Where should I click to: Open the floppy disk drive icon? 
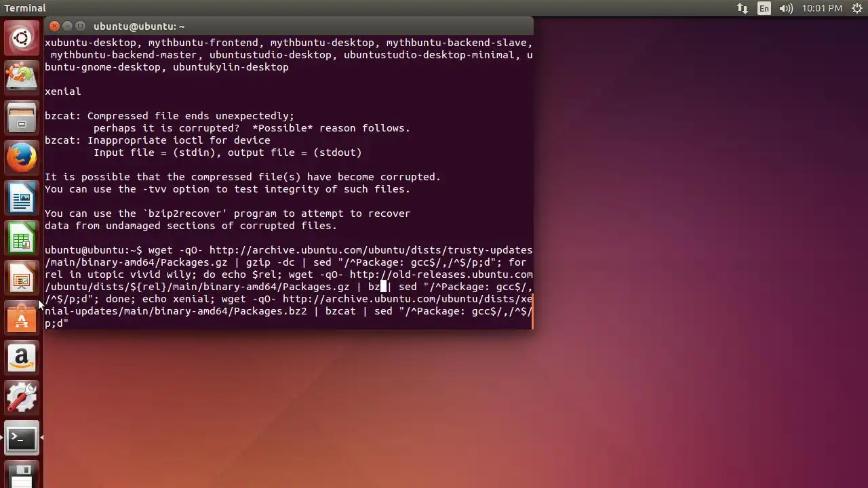pos(22,476)
